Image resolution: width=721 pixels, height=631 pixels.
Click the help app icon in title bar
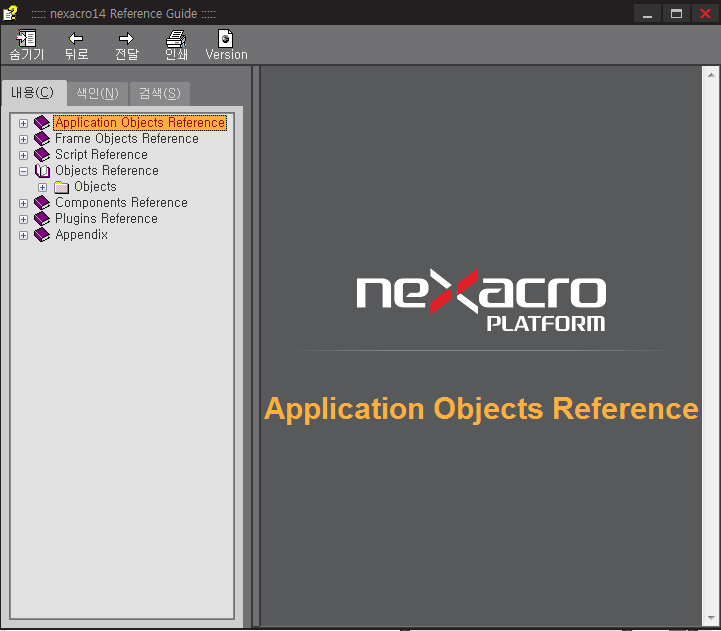pos(11,13)
